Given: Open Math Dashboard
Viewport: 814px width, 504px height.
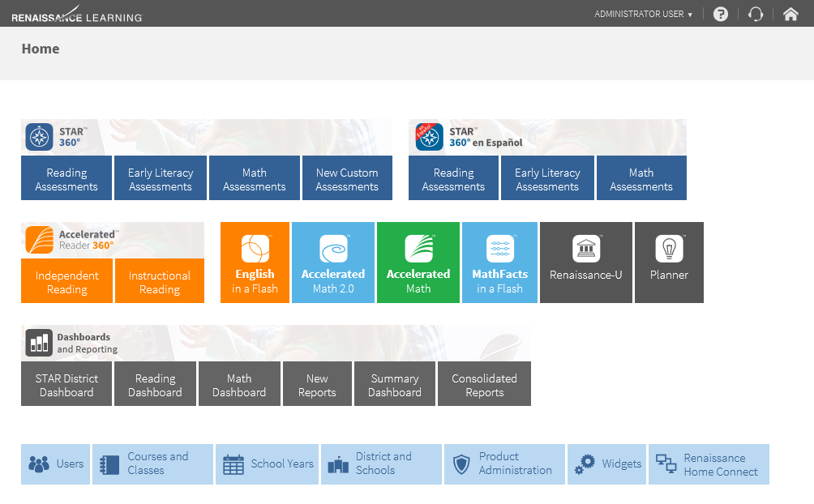Looking at the screenshot, I should 239,383.
